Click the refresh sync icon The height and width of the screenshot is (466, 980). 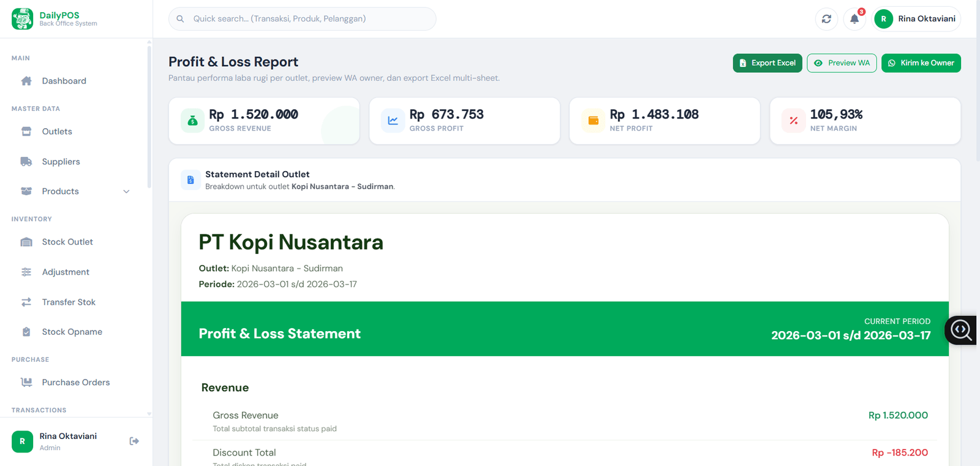point(826,19)
